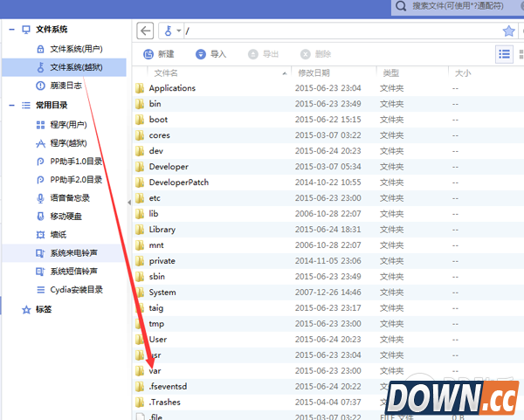
Task: Click the 标签 tags item
Action: pyautogui.click(x=44, y=309)
